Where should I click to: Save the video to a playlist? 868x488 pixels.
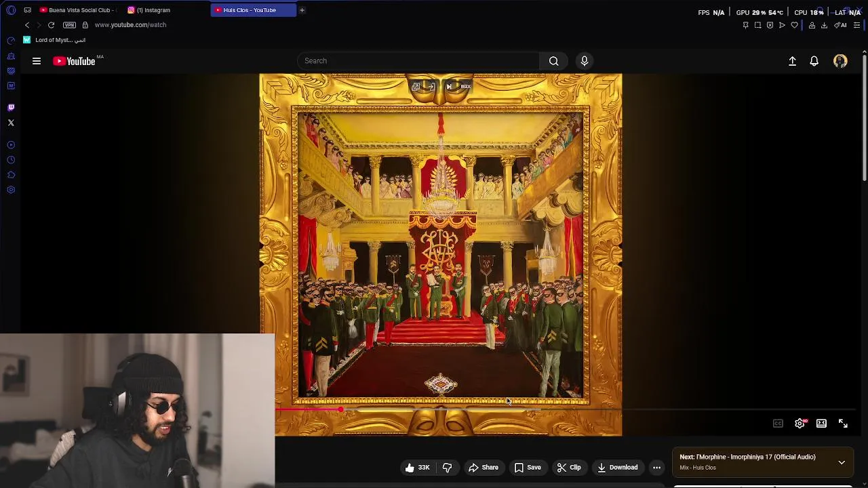[x=528, y=468]
